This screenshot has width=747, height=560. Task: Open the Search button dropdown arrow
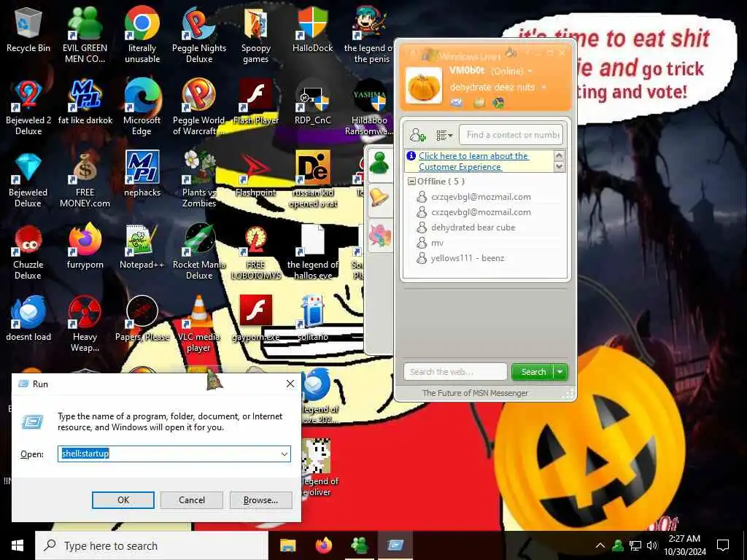click(560, 372)
